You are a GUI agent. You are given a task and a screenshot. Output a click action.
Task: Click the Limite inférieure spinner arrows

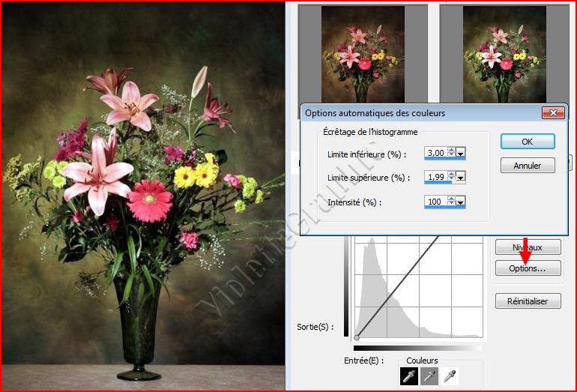click(451, 153)
